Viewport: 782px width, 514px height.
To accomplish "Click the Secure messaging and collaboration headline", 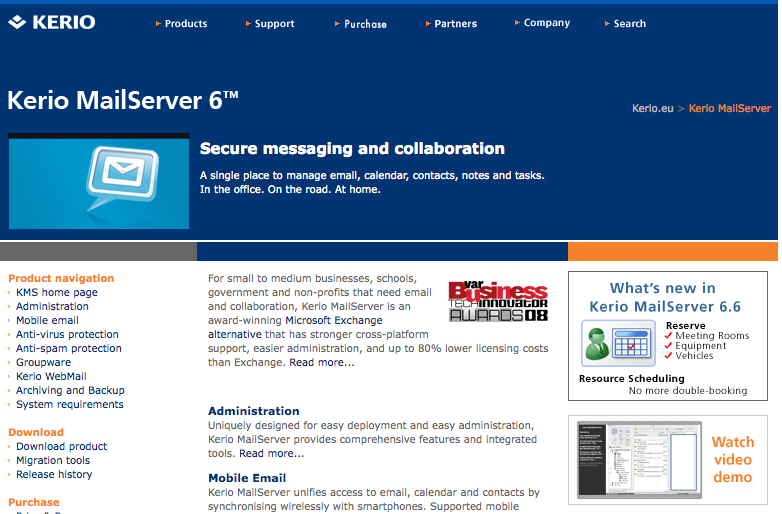I will [x=352, y=149].
